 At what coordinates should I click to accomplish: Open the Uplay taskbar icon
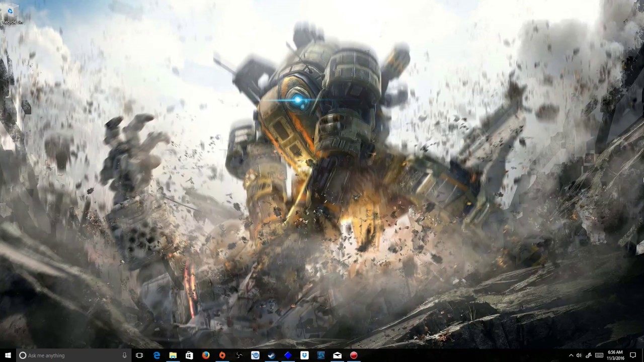(x=255, y=355)
